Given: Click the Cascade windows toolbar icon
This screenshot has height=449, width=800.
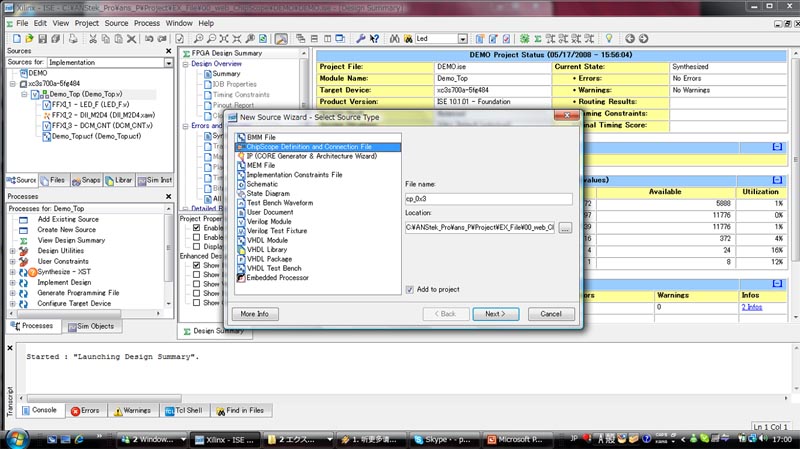Looking at the screenshot, I should point(301,39).
